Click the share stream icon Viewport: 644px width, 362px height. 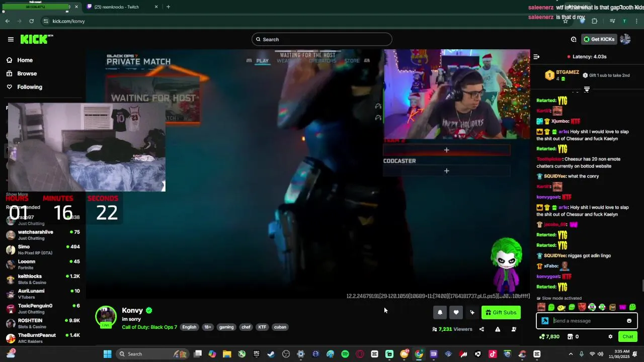tap(481, 329)
